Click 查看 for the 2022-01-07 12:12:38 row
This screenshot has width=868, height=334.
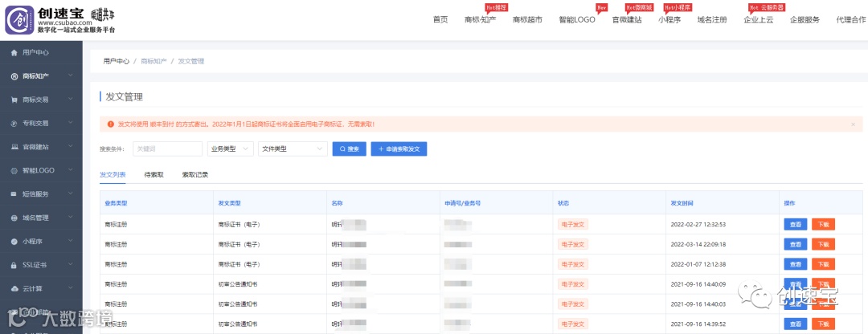(796, 264)
